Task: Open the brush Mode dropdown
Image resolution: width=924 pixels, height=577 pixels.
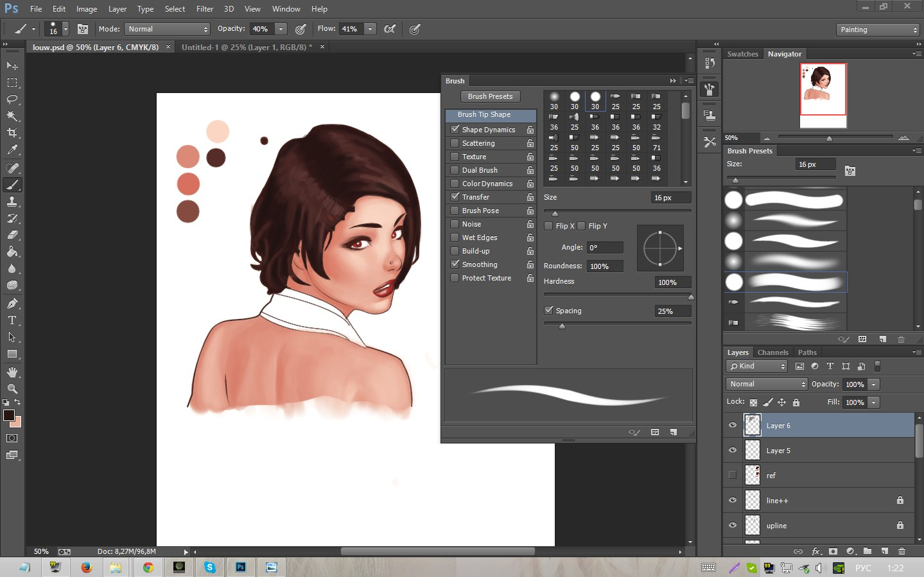Action: coord(167,30)
